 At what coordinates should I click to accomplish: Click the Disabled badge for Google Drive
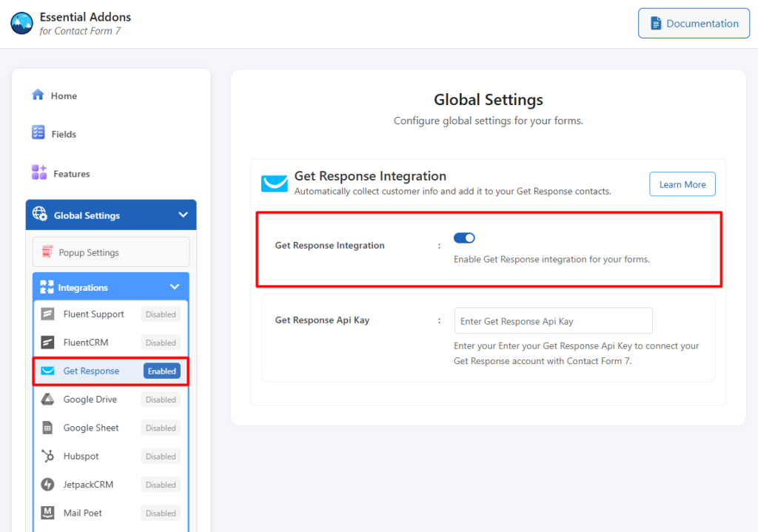click(161, 400)
